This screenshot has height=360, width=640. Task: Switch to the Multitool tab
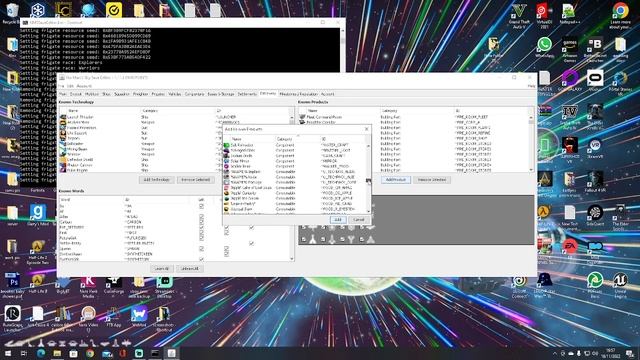pos(92,94)
